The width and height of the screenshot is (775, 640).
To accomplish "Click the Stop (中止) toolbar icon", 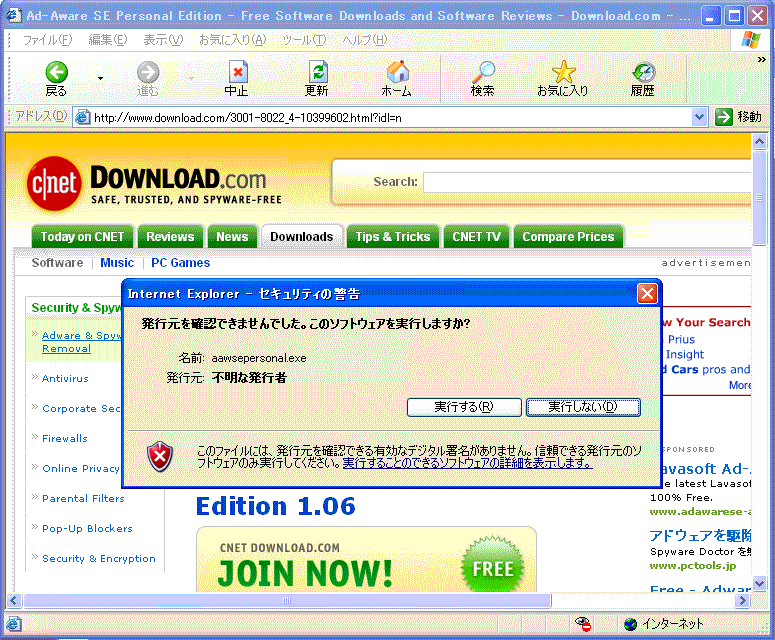I will [x=237, y=73].
